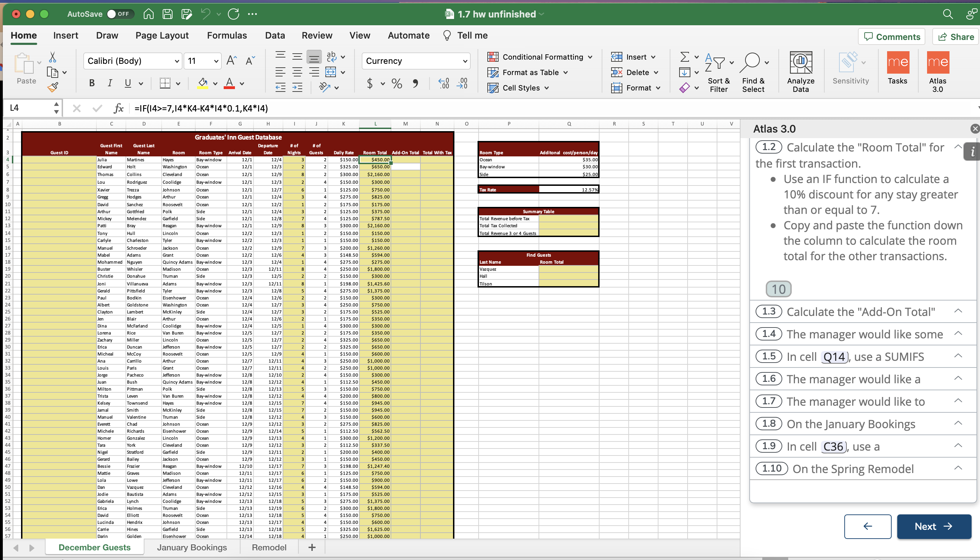Click the Percent Style icon
The image size is (980, 560).
[397, 83]
